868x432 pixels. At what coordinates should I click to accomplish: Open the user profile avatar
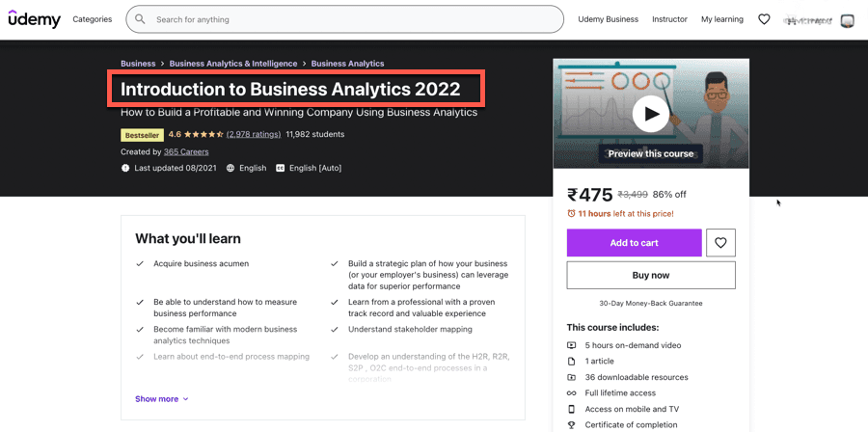point(848,20)
